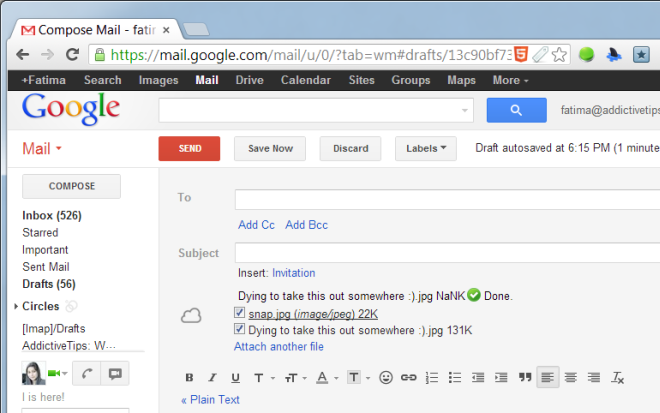The image size is (660, 413).
Task: Click the chat bubble icon
Action: click(115, 373)
